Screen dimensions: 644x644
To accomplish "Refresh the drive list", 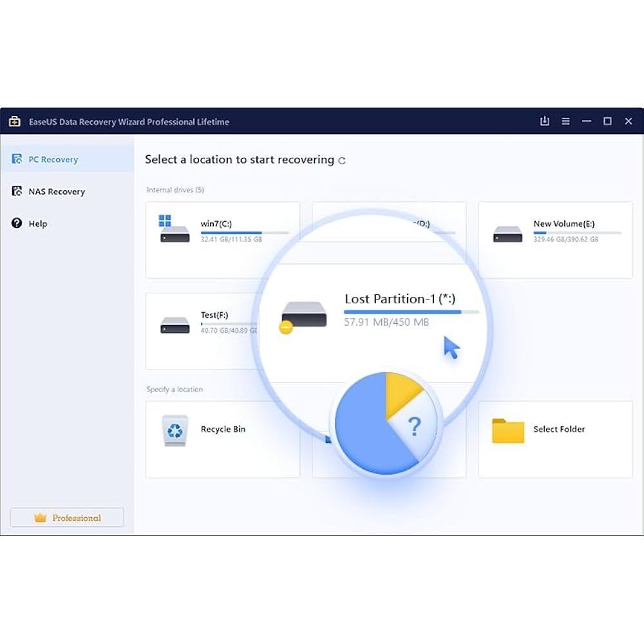I will coord(342,160).
